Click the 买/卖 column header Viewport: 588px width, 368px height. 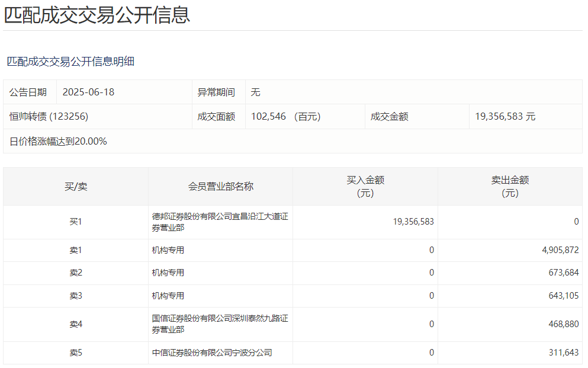click(76, 187)
